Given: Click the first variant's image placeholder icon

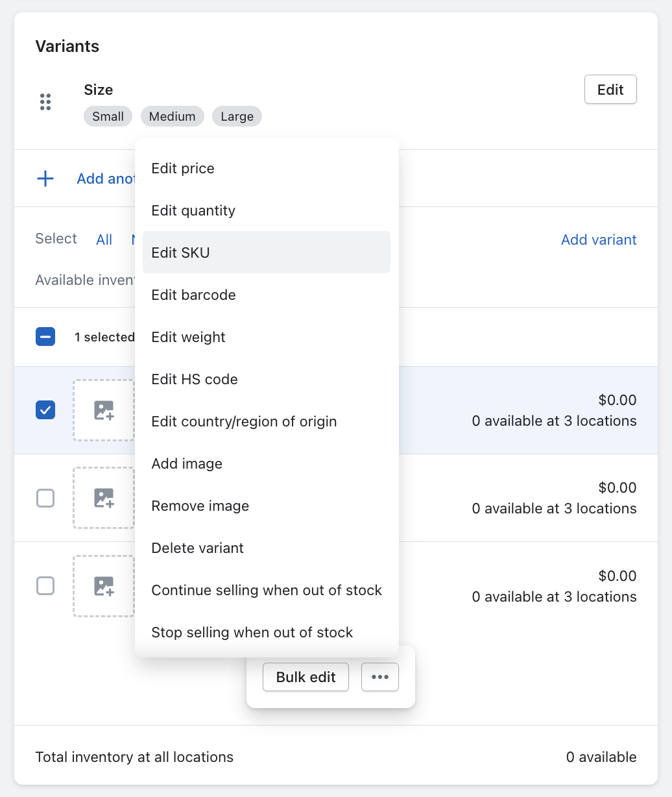Looking at the screenshot, I should (x=104, y=410).
